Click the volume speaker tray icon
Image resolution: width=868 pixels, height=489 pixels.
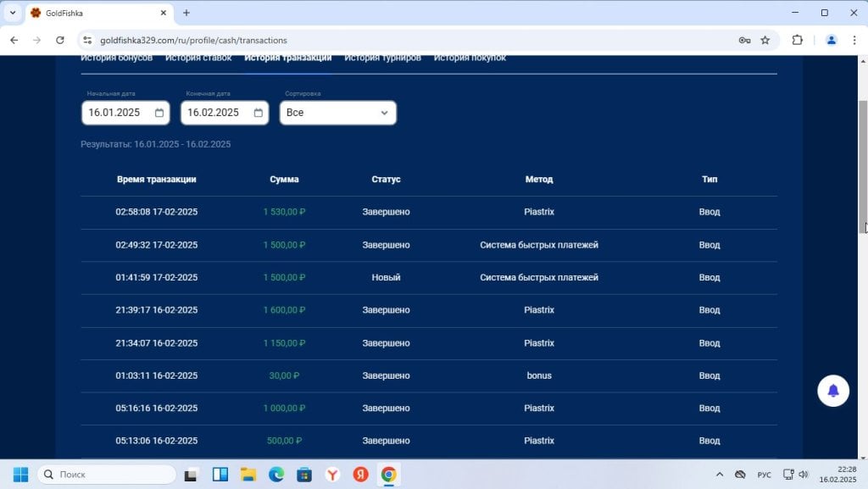pos(804,475)
